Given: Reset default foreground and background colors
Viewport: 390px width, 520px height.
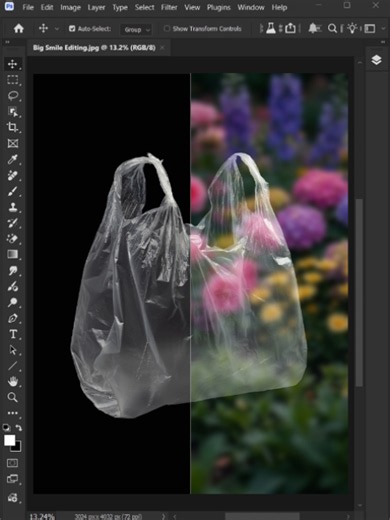Looking at the screenshot, I should tap(6, 427).
